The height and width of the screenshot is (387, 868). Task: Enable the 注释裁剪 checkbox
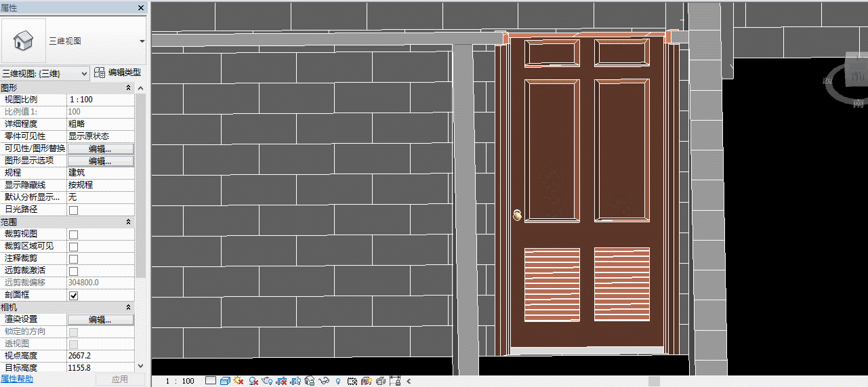[x=73, y=258]
